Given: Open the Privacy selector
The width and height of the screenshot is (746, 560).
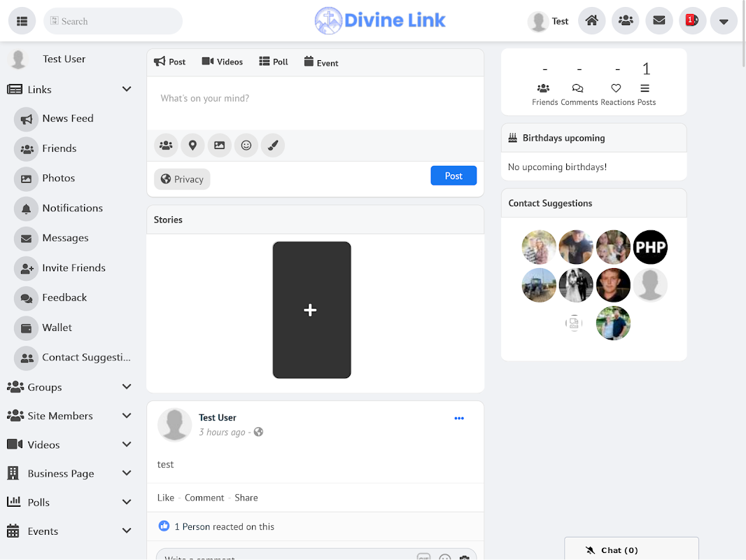Looking at the screenshot, I should click(182, 179).
